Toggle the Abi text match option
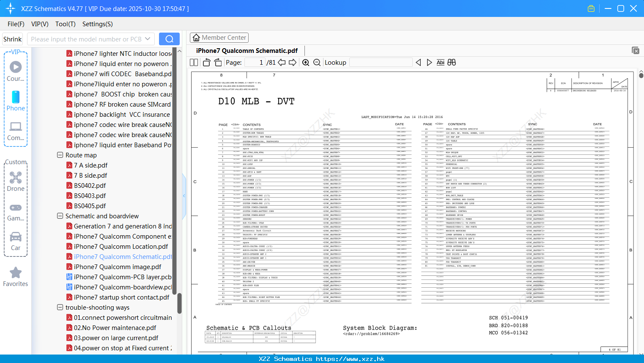644x363 pixels. pyautogui.click(x=441, y=62)
